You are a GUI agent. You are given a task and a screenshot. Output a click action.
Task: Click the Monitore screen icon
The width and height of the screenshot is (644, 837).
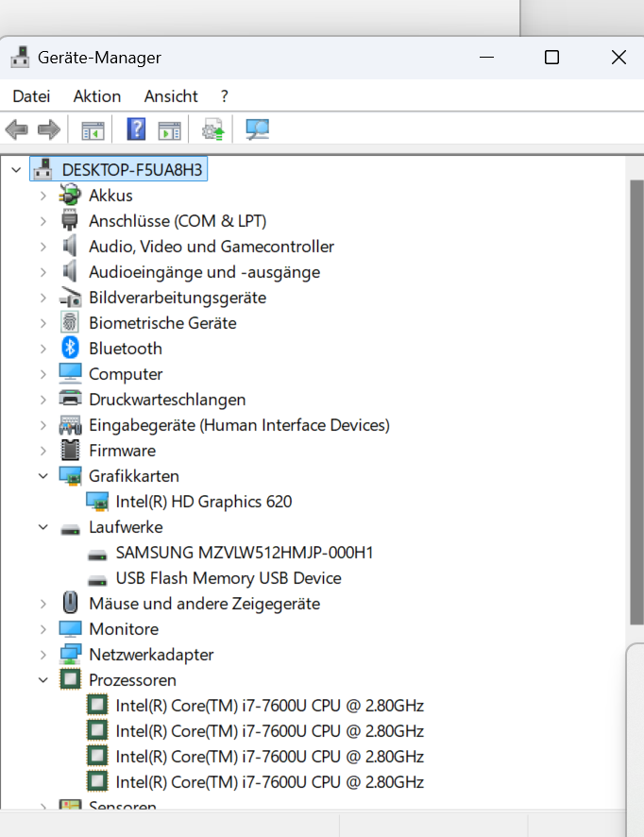(70, 629)
